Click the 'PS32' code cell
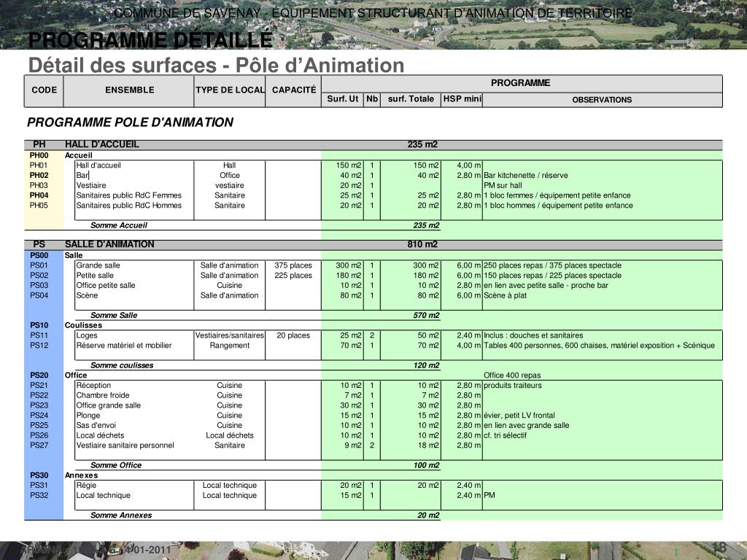This screenshot has width=747, height=560. tap(39, 495)
